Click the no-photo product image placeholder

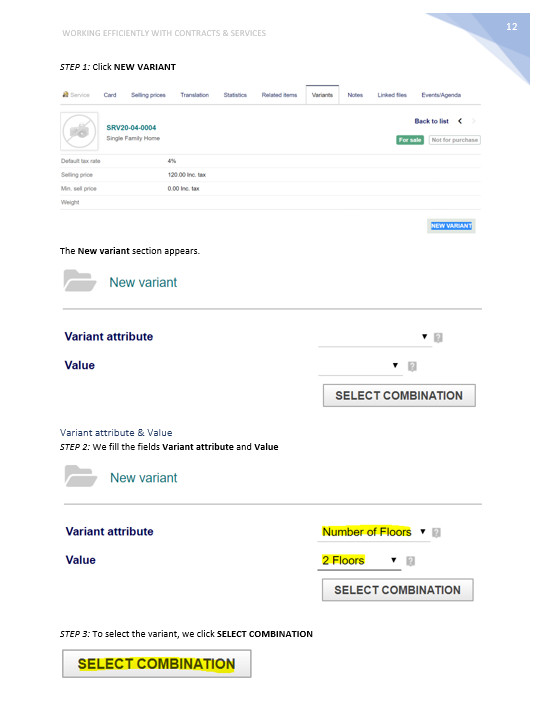click(x=79, y=131)
